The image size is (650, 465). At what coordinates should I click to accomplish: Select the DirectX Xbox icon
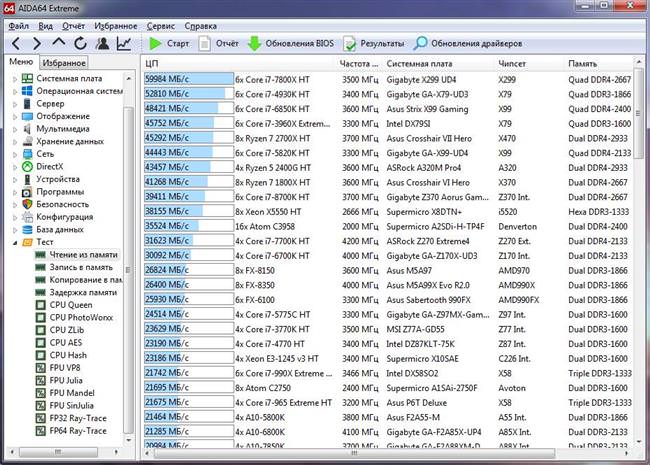click(x=27, y=167)
